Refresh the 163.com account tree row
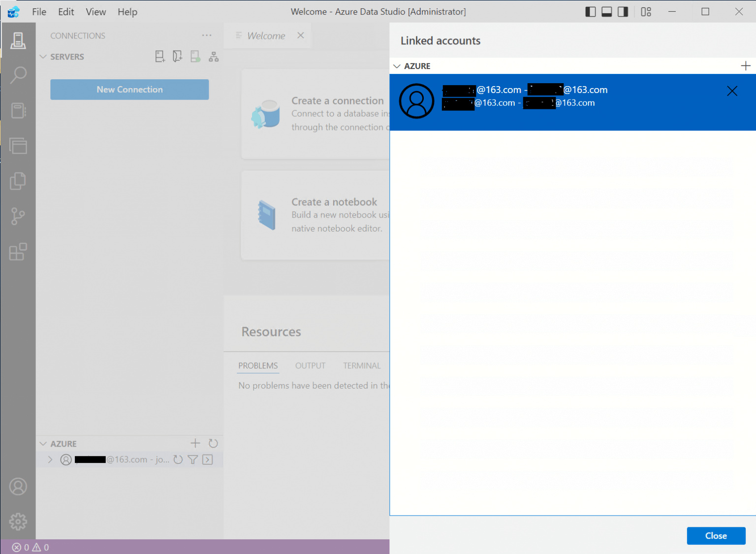The width and height of the screenshot is (756, 554). [x=178, y=459]
